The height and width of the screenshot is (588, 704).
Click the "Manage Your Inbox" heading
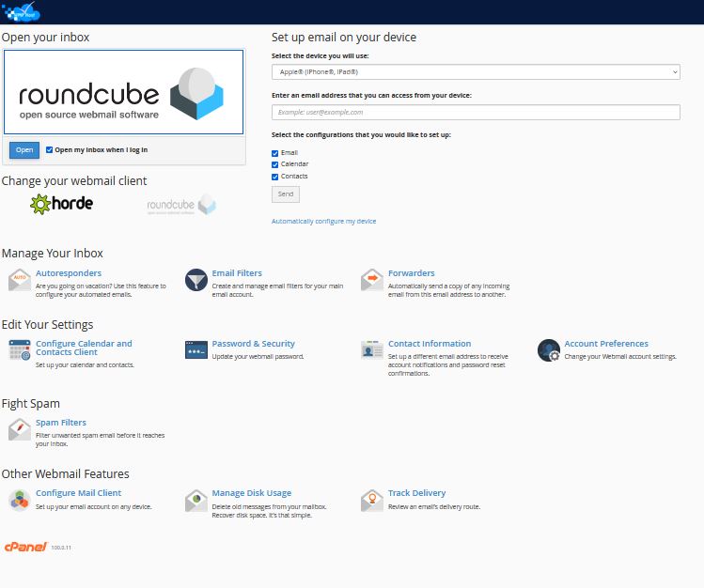click(x=52, y=254)
